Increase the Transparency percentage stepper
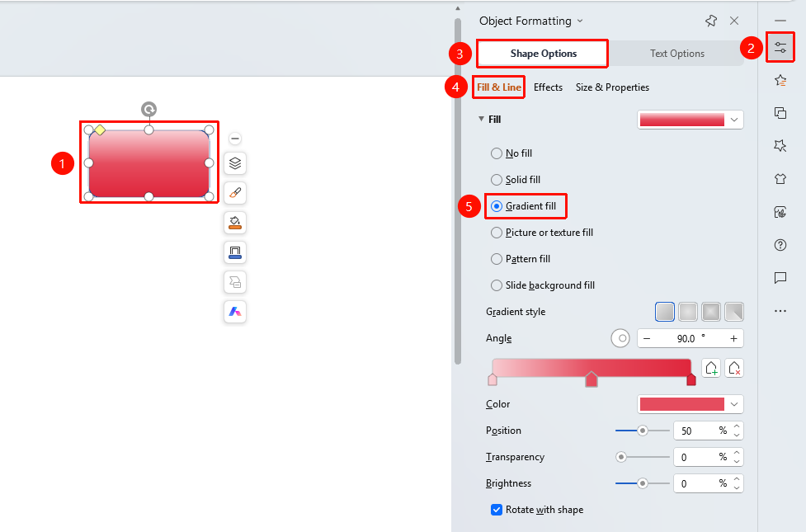The height and width of the screenshot is (532, 806). 737,453
